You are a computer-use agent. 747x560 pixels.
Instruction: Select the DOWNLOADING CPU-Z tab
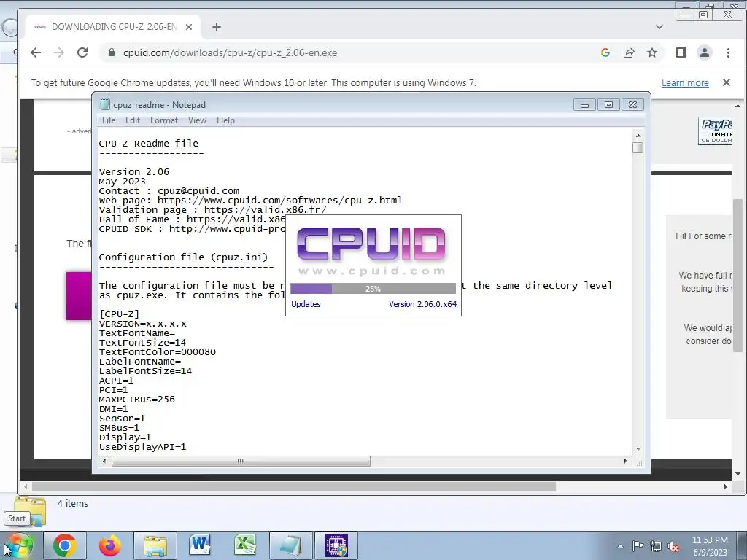(x=113, y=27)
